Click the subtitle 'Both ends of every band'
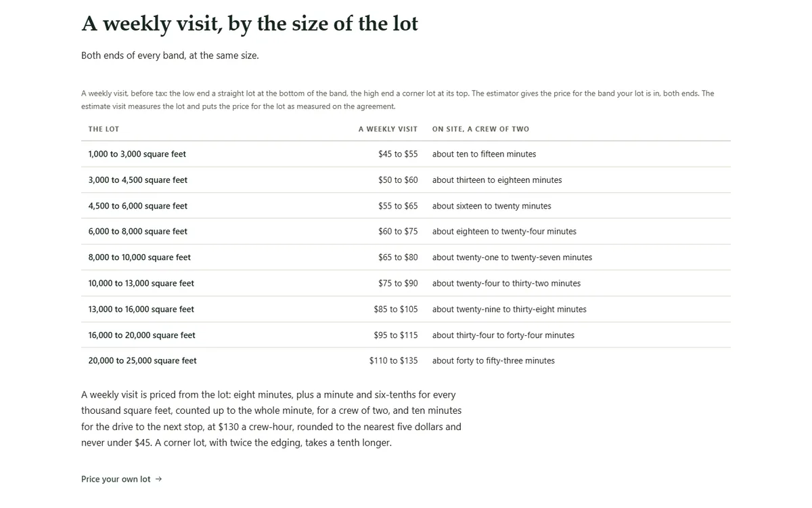The height and width of the screenshot is (508, 812). pyautogui.click(x=170, y=56)
